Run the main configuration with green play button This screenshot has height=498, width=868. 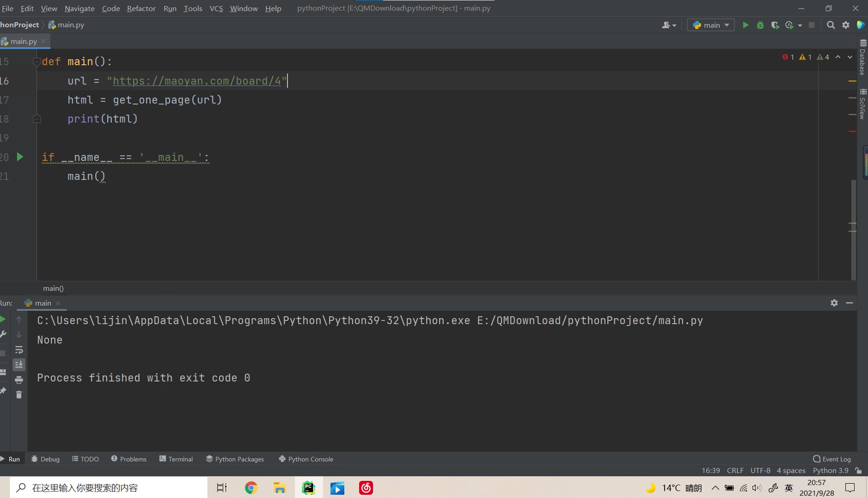(x=746, y=25)
